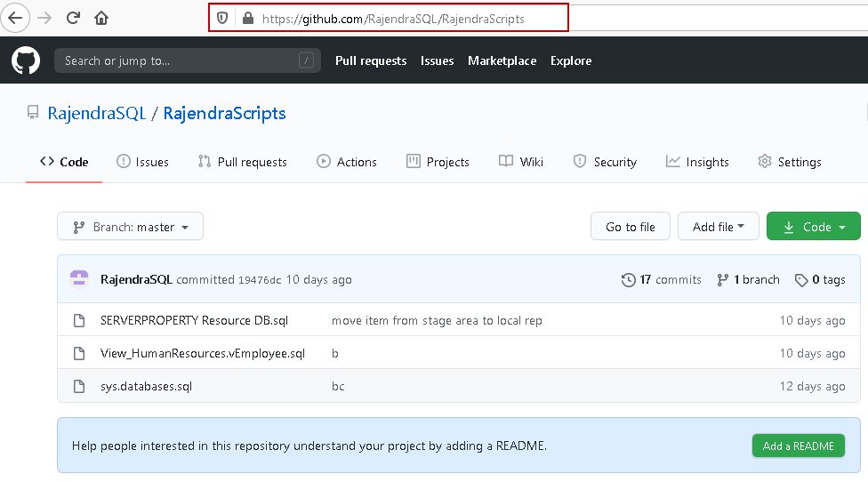Screen dimensions: 868x482
Task: Click the commit history clock icon
Action: coord(629,279)
